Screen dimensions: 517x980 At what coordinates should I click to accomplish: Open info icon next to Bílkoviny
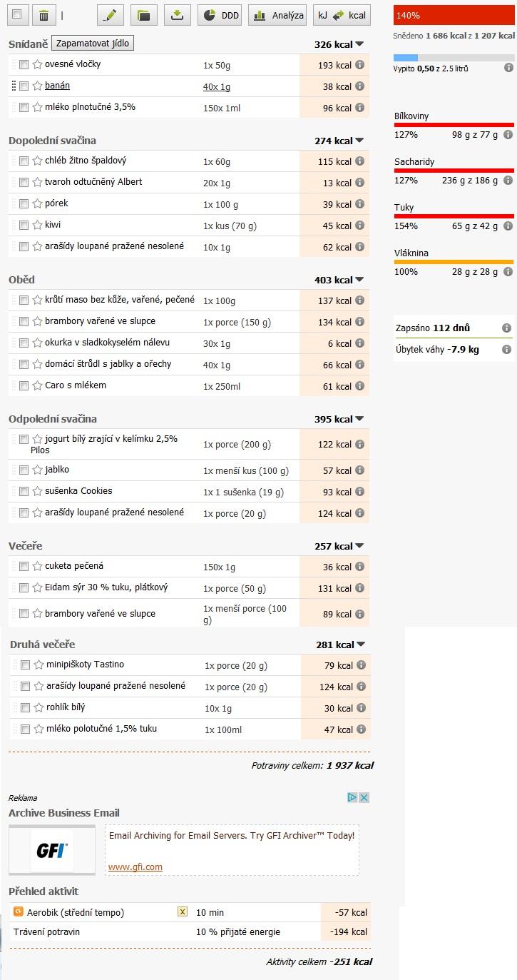[x=508, y=134]
